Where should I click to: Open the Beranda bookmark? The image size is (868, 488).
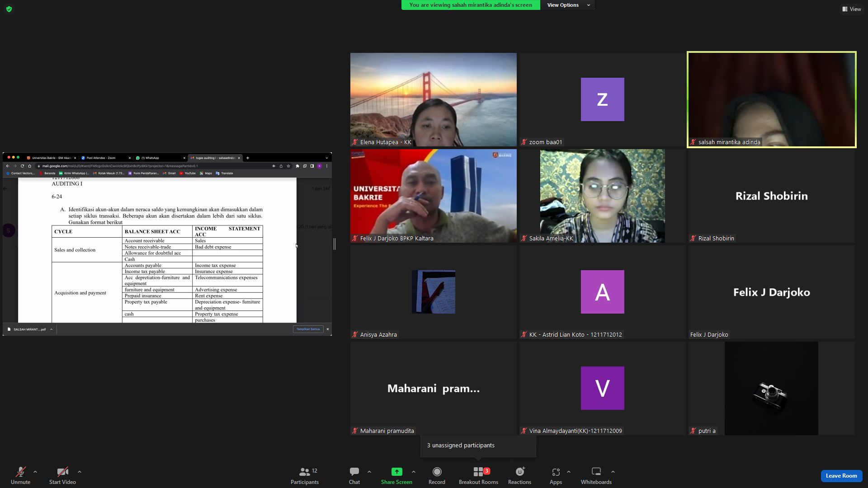pyautogui.click(x=47, y=173)
